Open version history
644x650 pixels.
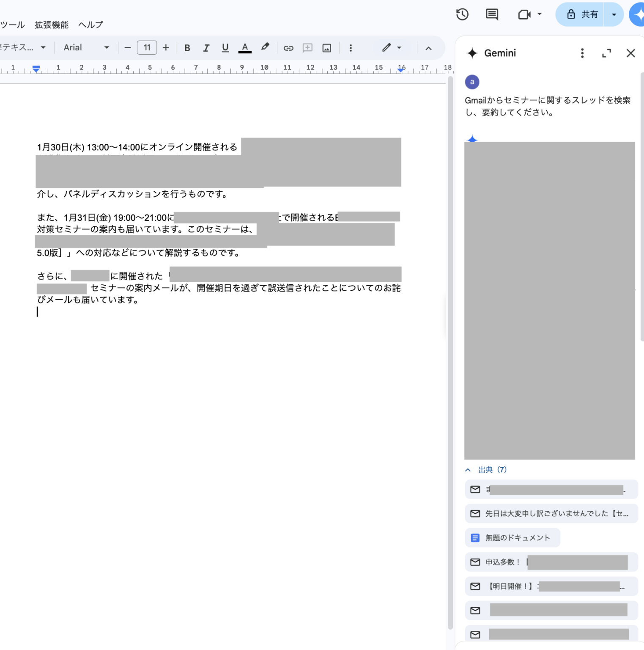[x=462, y=14]
